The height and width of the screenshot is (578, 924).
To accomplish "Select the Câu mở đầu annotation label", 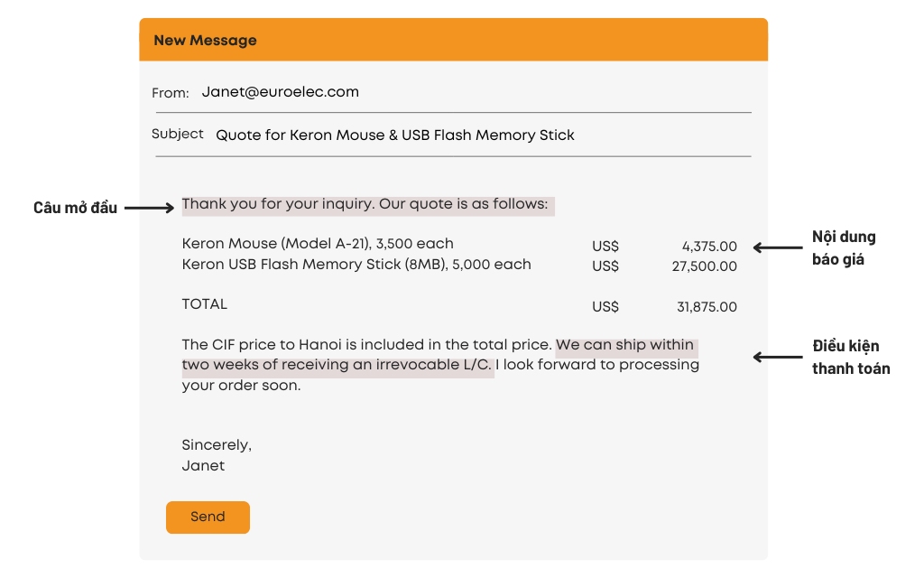I will 75,208.
